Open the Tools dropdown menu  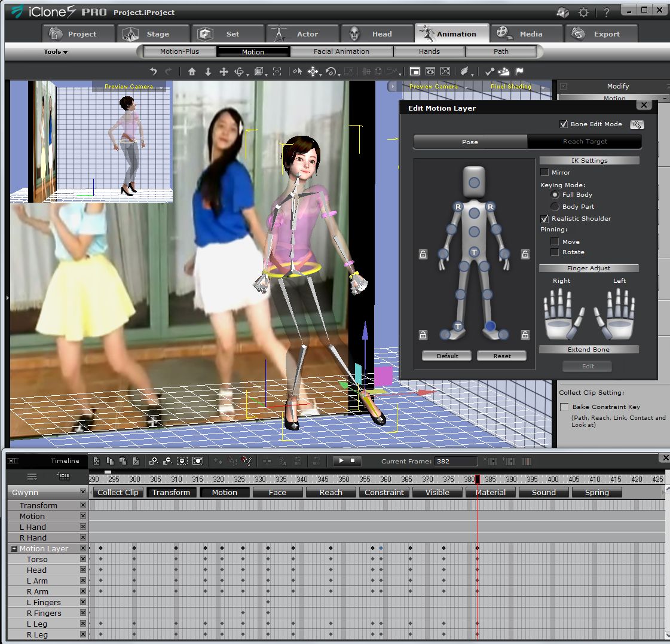[x=54, y=51]
